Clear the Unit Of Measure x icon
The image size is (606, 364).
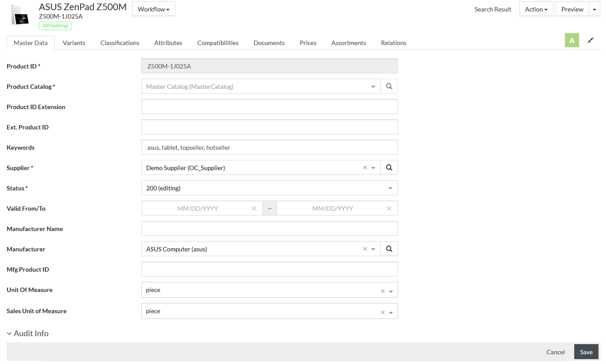point(383,291)
